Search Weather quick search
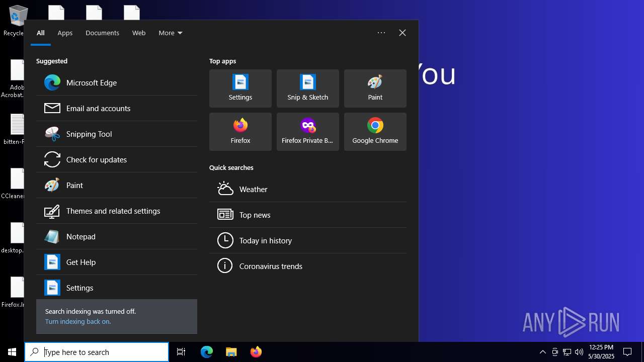 click(308, 189)
